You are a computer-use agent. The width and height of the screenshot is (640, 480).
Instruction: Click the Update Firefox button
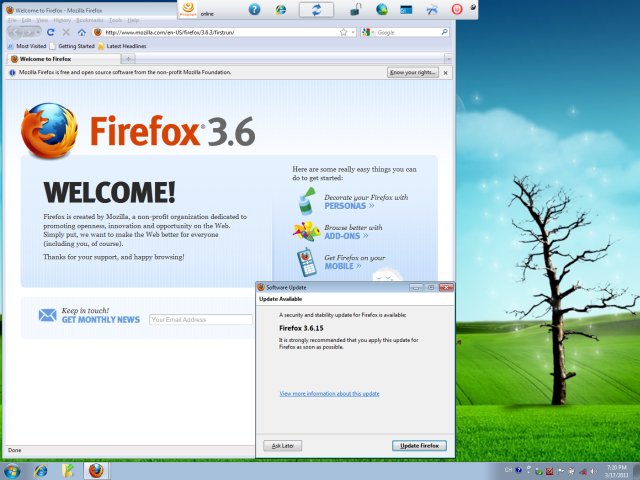tap(419, 446)
